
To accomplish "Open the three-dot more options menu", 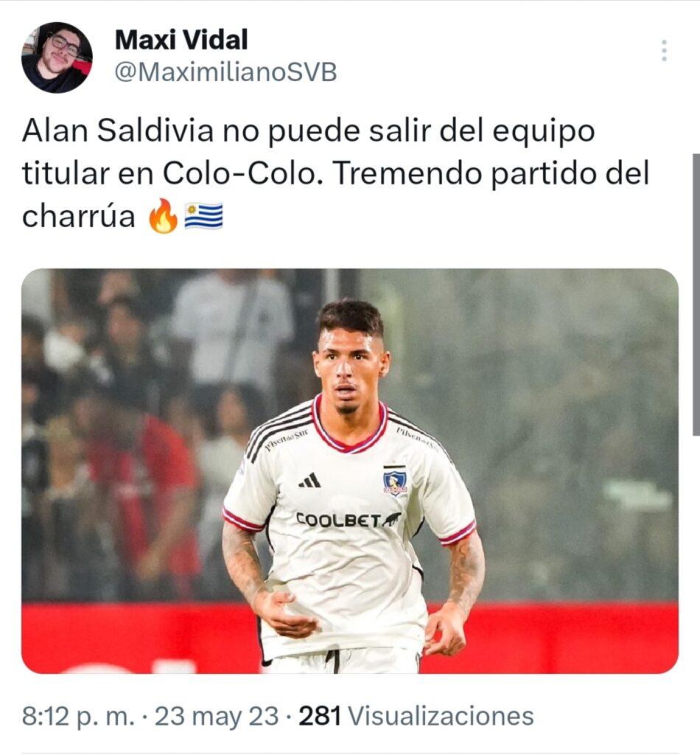I will [x=664, y=51].
